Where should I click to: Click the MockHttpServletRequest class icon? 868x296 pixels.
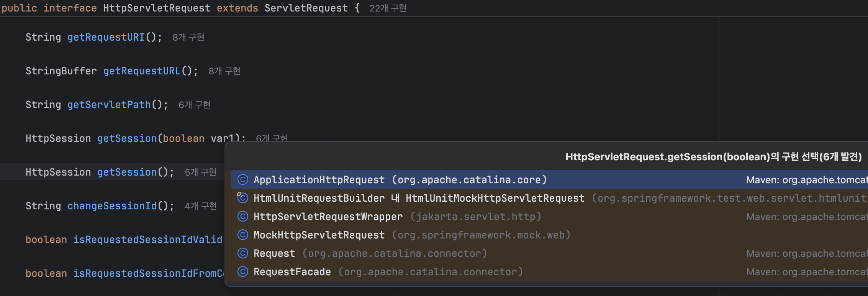(243, 235)
